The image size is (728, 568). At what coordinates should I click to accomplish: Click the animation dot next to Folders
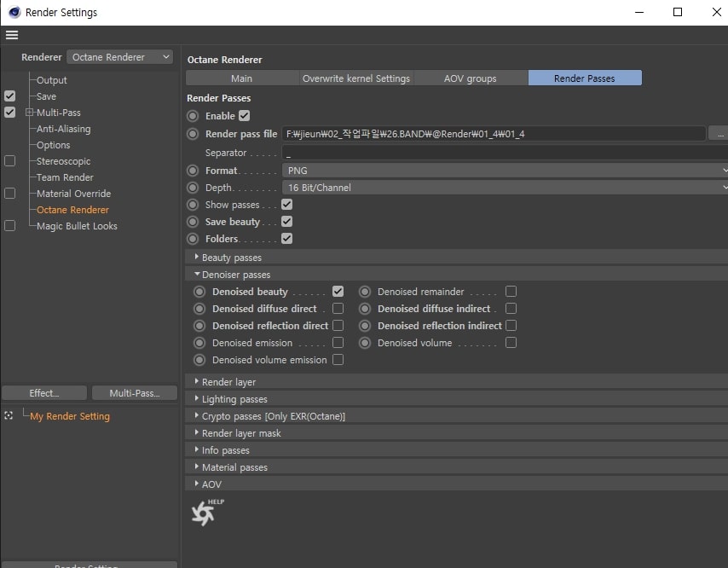tap(193, 239)
